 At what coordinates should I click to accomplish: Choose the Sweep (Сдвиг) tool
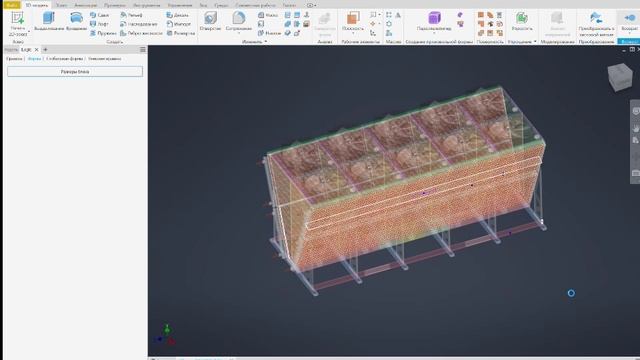coord(99,15)
